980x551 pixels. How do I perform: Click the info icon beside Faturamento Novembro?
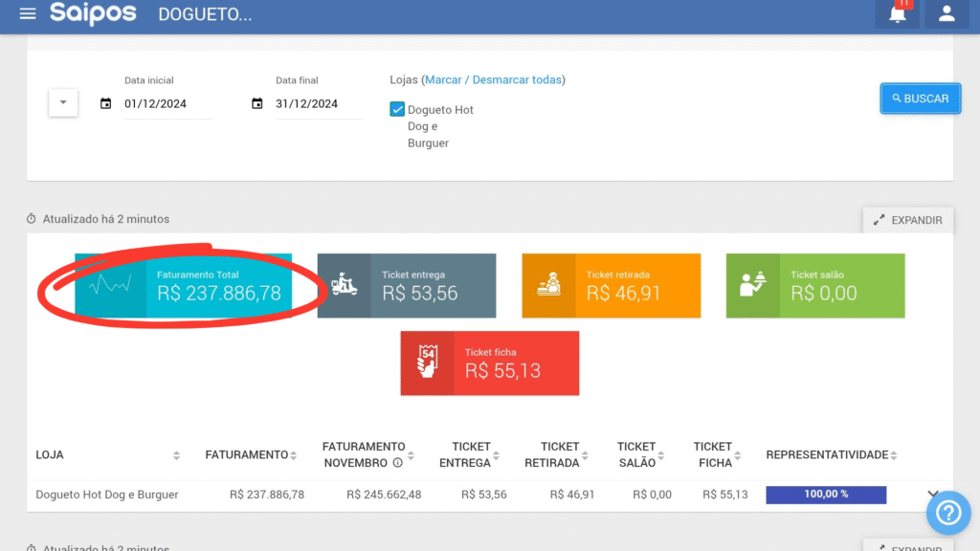pyautogui.click(x=397, y=463)
